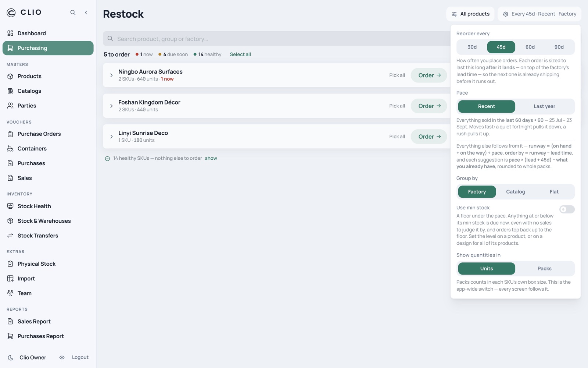Expand Foshan Kingdom Décor row
This screenshot has width=588, height=368.
pos(111,106)
